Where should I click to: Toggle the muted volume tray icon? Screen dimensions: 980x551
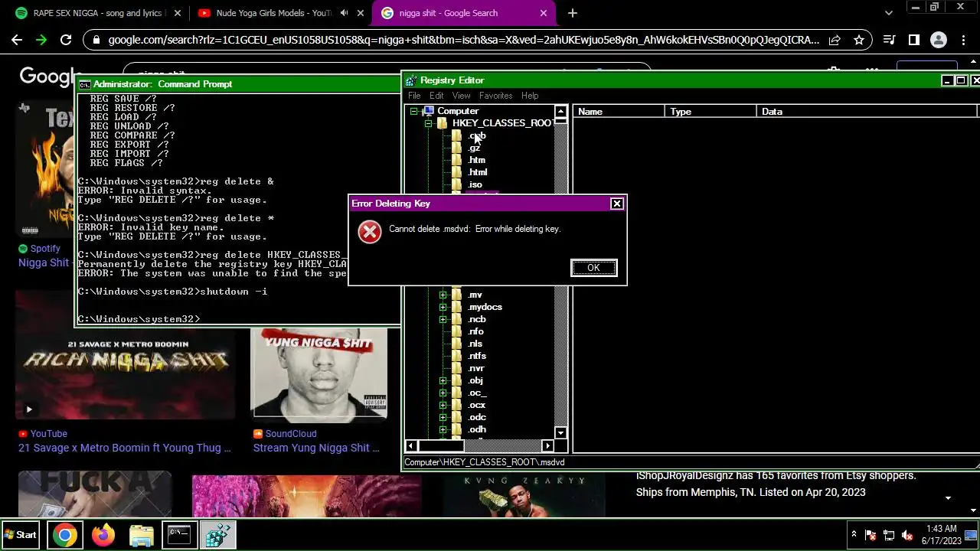click(x=907, y=535)
